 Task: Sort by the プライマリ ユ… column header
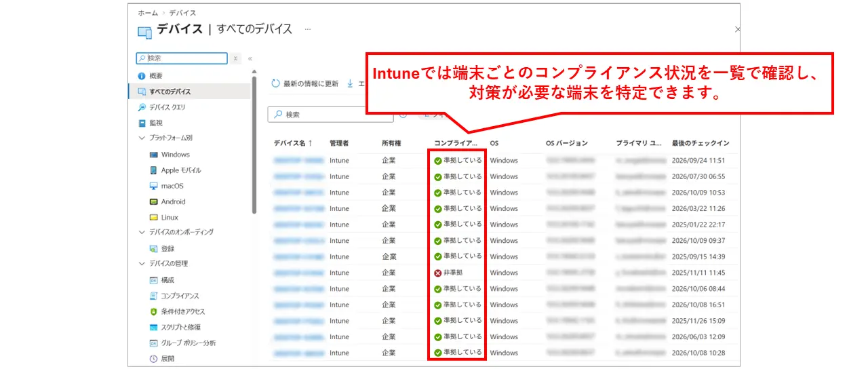coord(639,143)
